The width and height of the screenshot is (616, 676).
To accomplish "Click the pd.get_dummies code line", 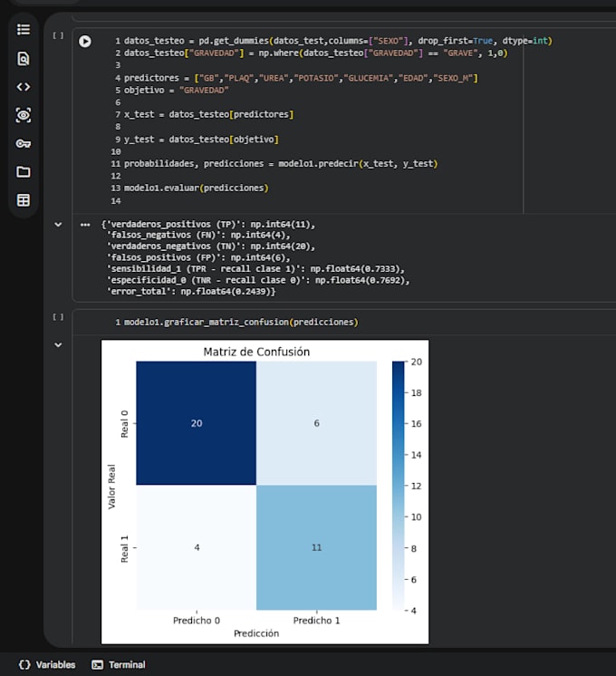I will click(338, 41).
